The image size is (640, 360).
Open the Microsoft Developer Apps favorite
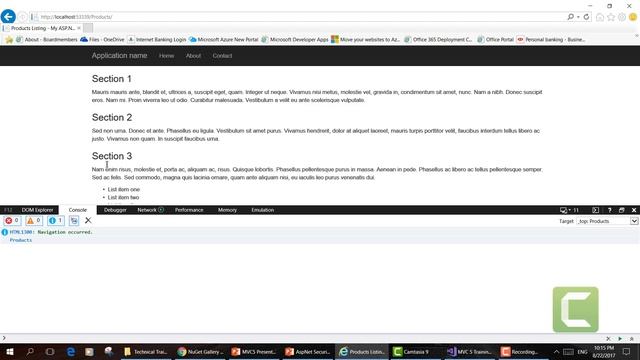pos(295,40)
